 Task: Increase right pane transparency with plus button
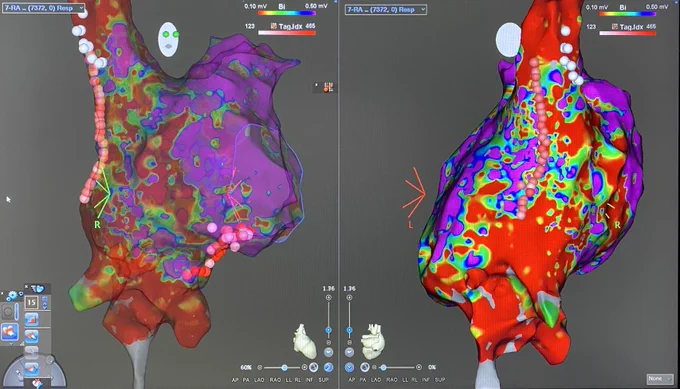pos(419,367)
